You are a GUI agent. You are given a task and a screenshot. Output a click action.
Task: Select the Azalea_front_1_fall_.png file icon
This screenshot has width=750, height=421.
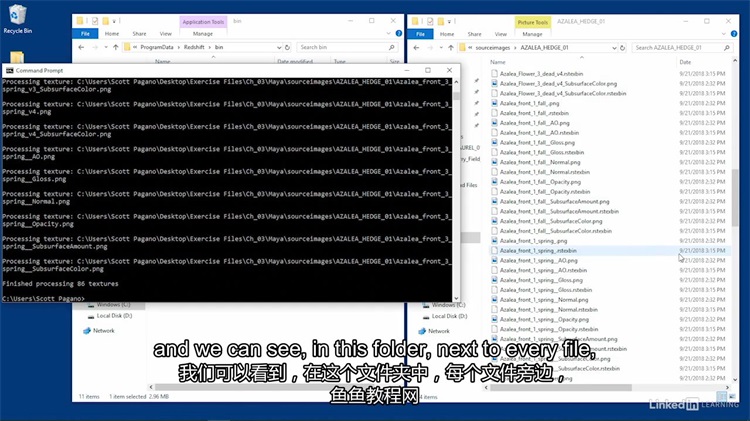[x=495, y=103]
